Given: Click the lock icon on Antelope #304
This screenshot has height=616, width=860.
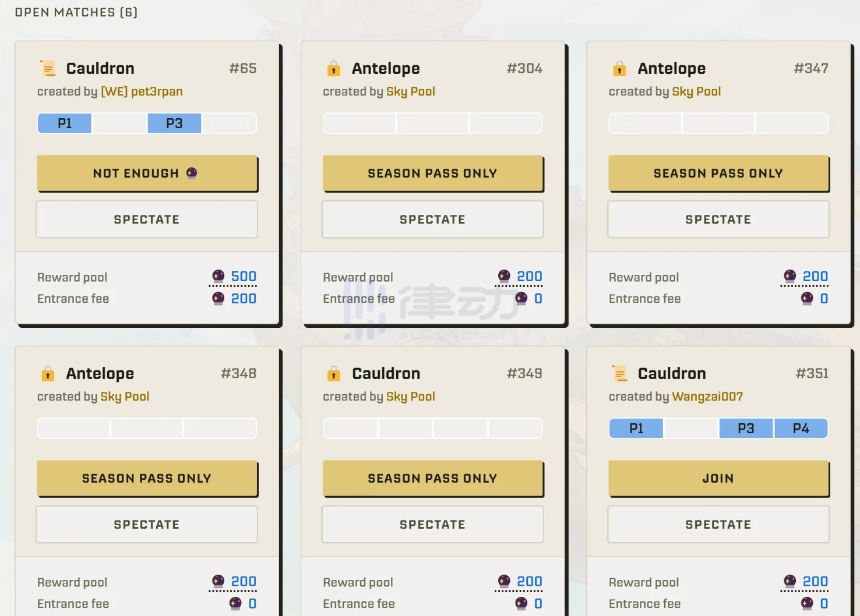Looking at the screenshot, I should click(x=333, y=69).
